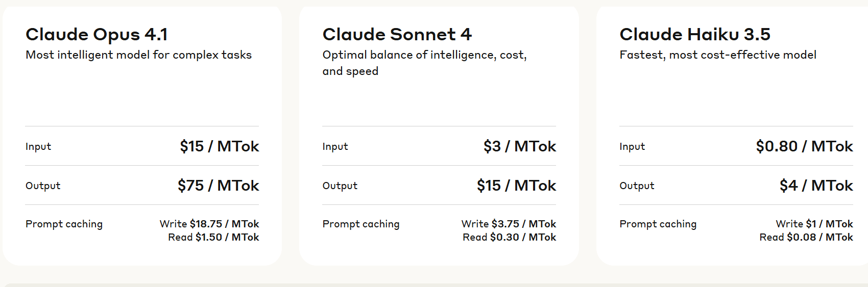Select the Read $0.08 / MTok caching price

click(x=806, y=237)
